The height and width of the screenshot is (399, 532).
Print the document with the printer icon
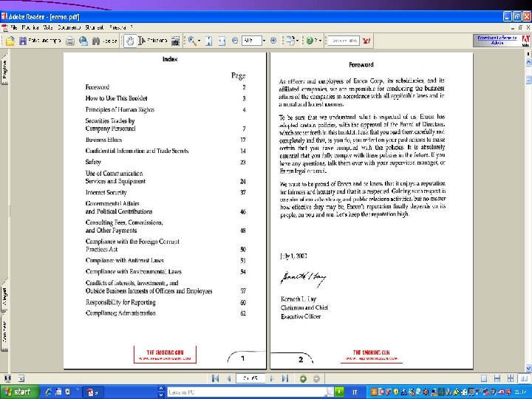70,41
